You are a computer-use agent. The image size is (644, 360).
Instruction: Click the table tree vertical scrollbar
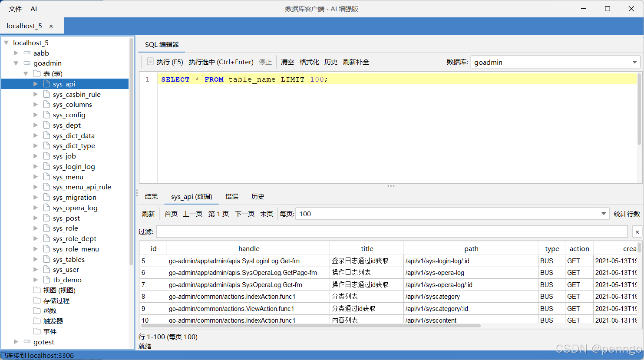[131, 152]
